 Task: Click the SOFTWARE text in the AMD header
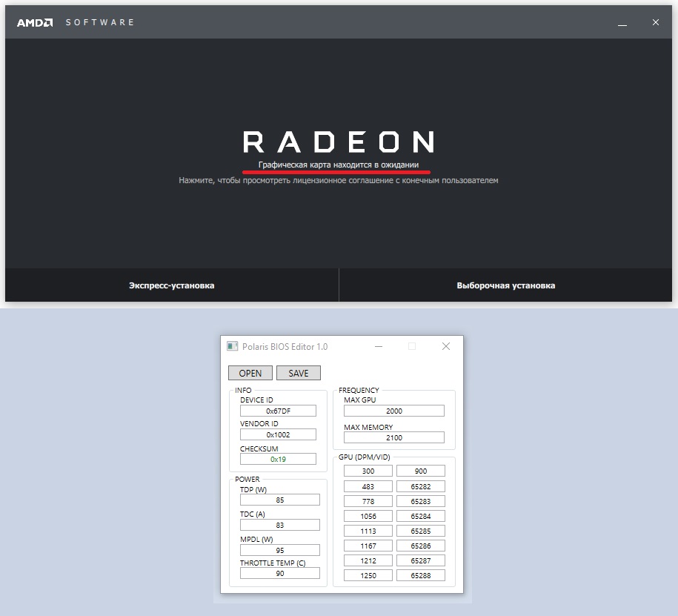[x=100, y=22]
